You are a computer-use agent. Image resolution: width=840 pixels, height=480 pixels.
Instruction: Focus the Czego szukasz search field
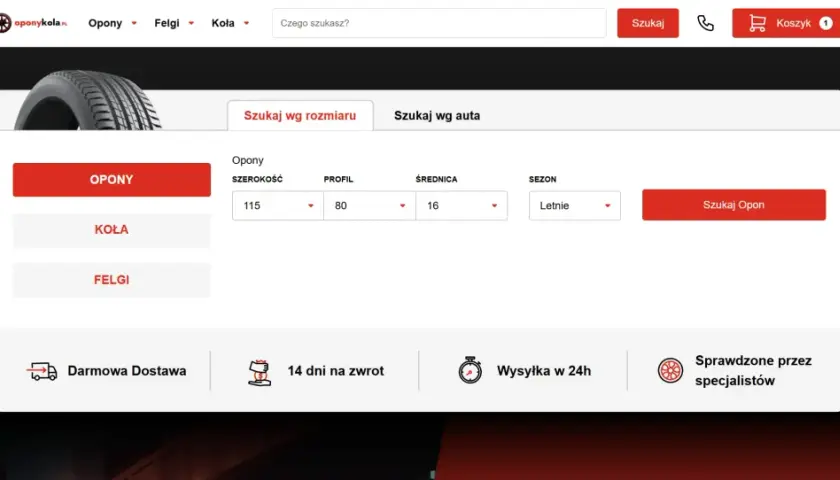pyautogui.click(x=439, y=23)
